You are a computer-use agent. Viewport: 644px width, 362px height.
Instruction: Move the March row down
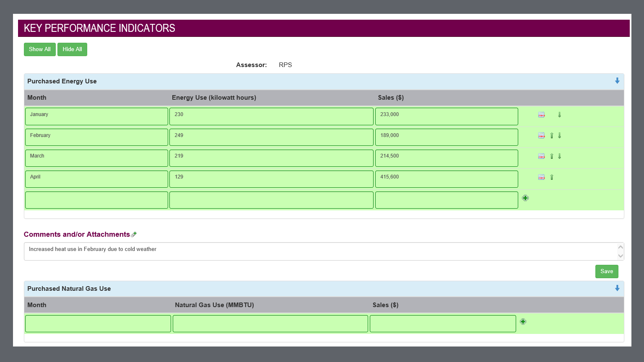(x=559, y=156)
